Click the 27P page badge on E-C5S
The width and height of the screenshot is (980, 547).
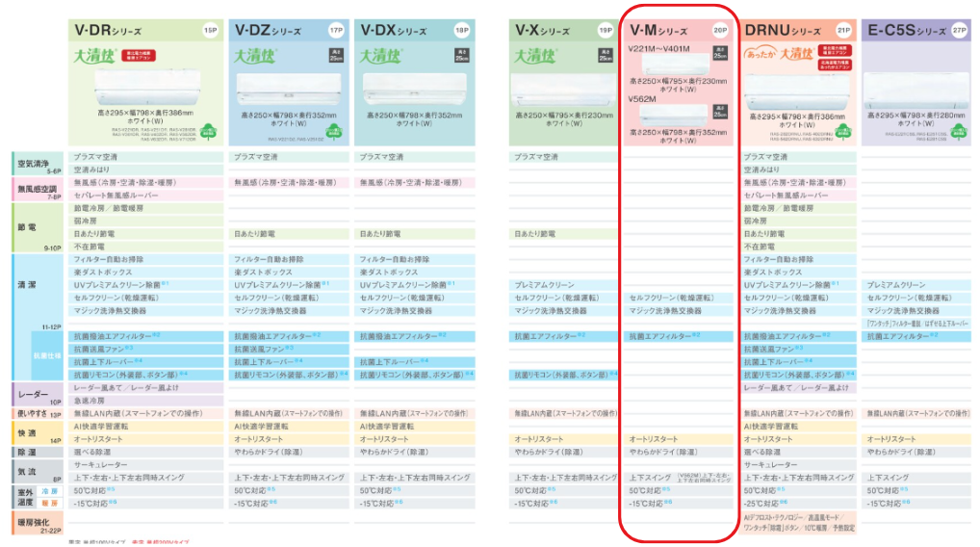click(x=960, y=30)
